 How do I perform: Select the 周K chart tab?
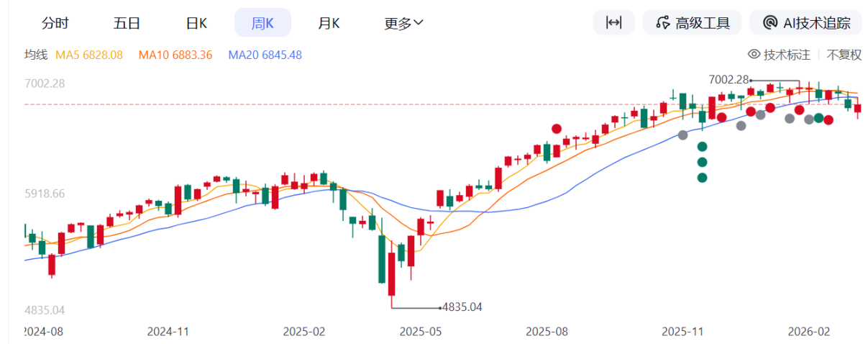pos(262,23)
